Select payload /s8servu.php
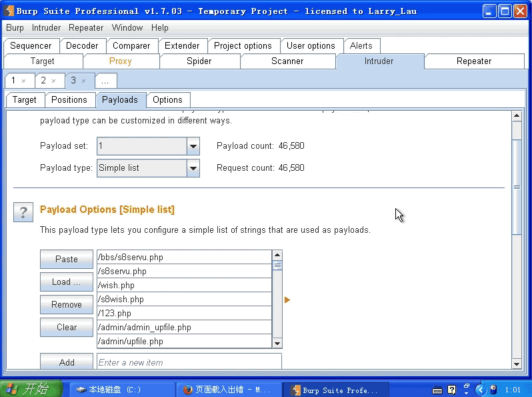 184,272
